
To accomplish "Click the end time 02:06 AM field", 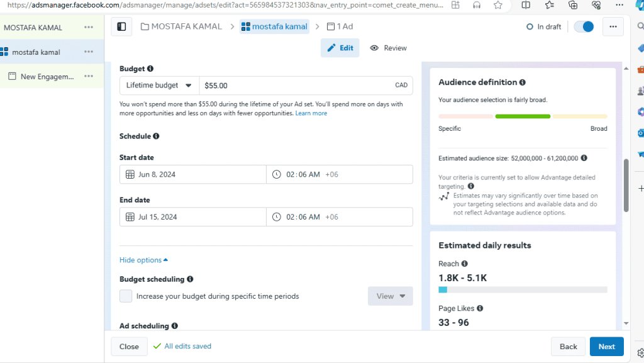I will 340,217.
